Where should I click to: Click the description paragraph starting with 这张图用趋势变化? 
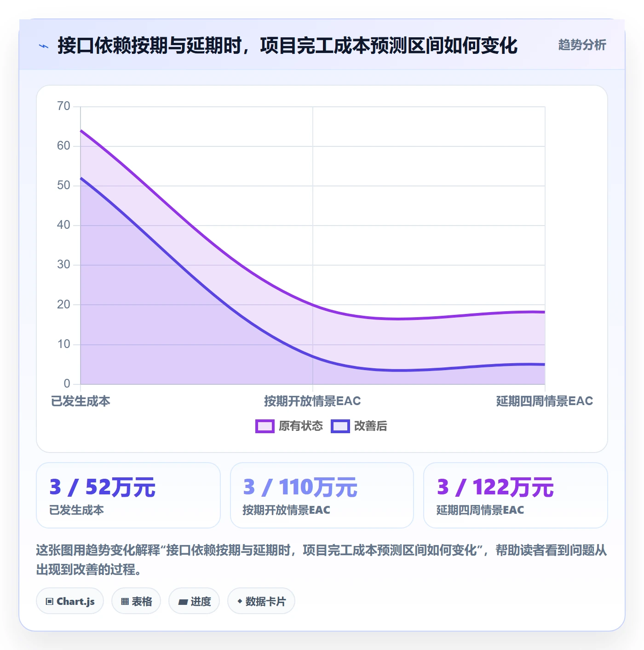click(322, 560)
